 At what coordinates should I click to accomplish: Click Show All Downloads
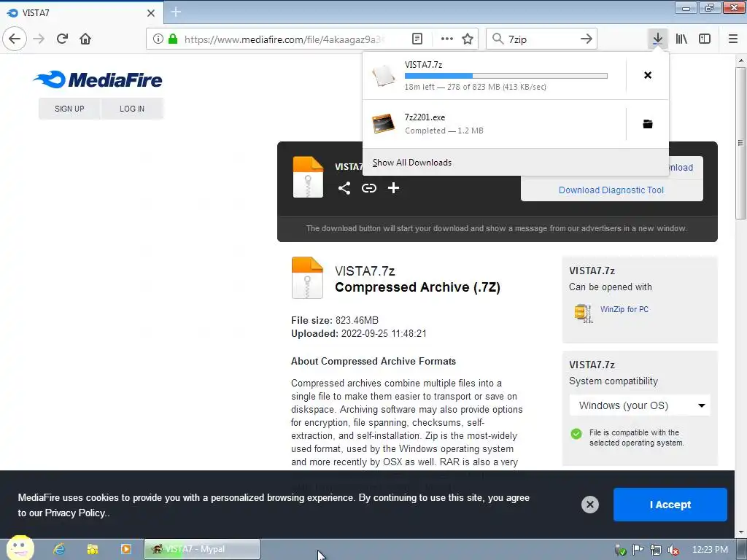click(412, 163)
